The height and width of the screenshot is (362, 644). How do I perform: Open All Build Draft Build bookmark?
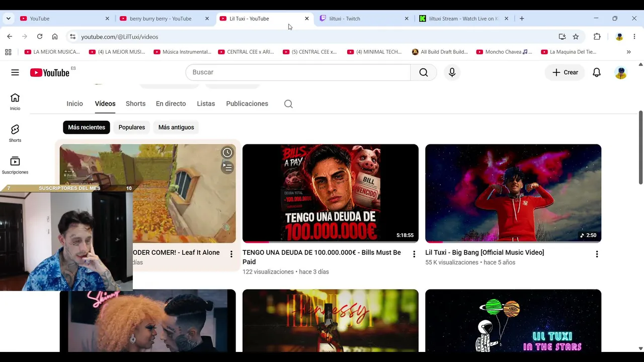(x=440, y=52)
